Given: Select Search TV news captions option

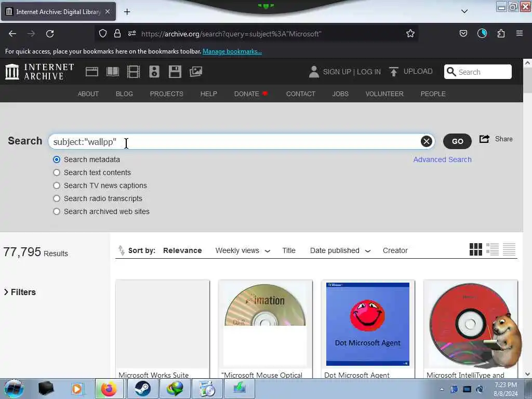Looking at the screenshot, I should coord(57,185).
